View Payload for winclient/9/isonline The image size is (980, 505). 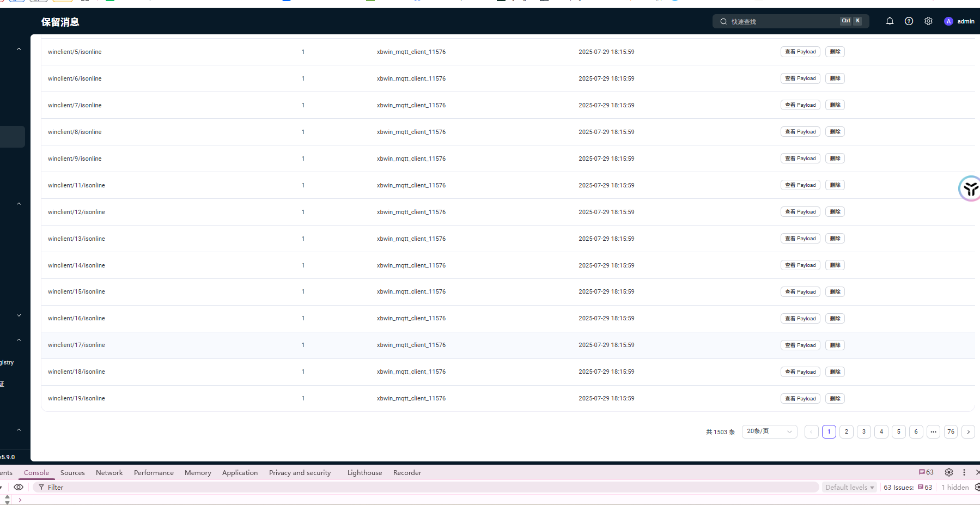tap(800, 159)
